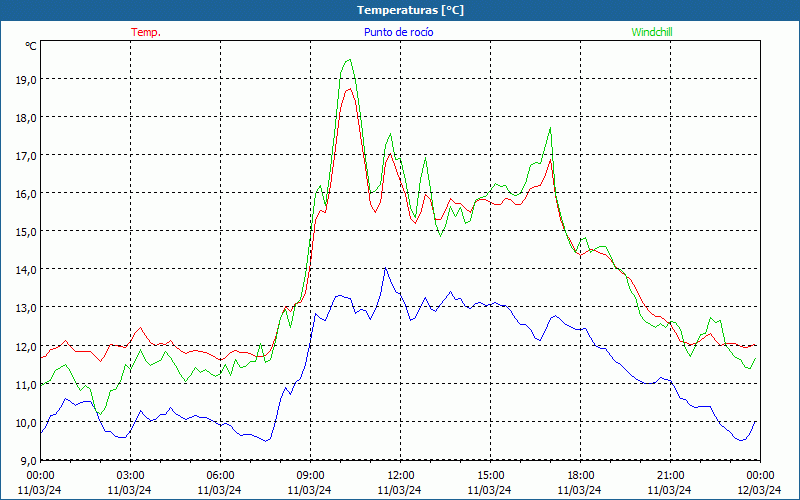Image resolution: width=800 pixels, height=500 pixels.
Task: Click the 15,0 y-axis value
Action: click(27, 232)
